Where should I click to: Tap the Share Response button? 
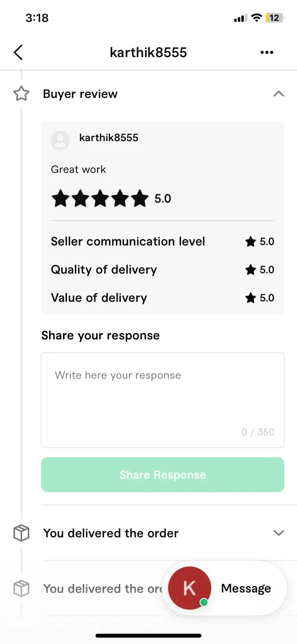click(163, 475)
